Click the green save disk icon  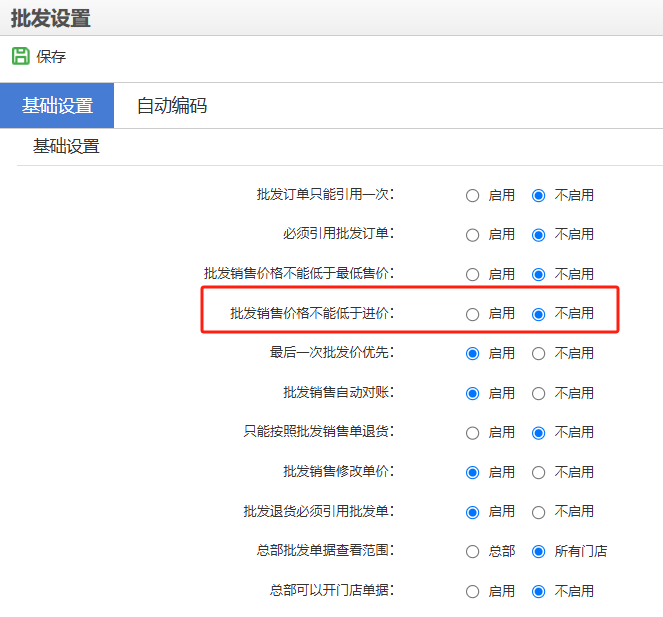coord(21,56)
